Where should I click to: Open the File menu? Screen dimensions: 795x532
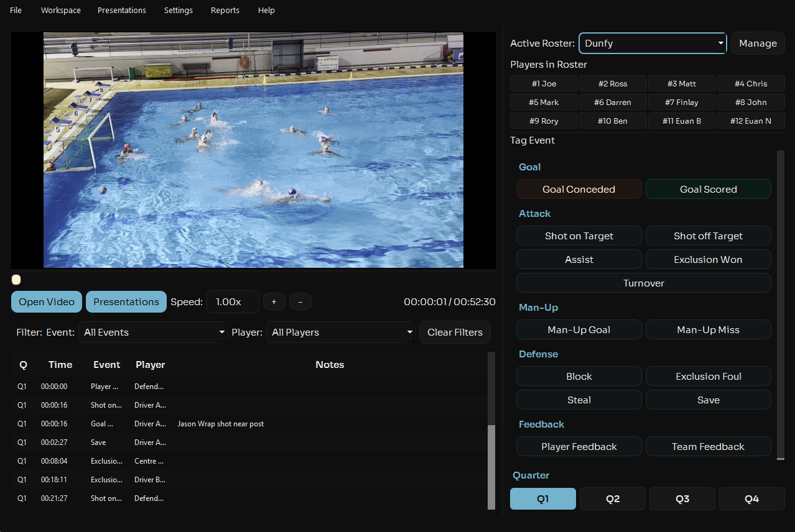pyautogui.click(x=15, y=10)
